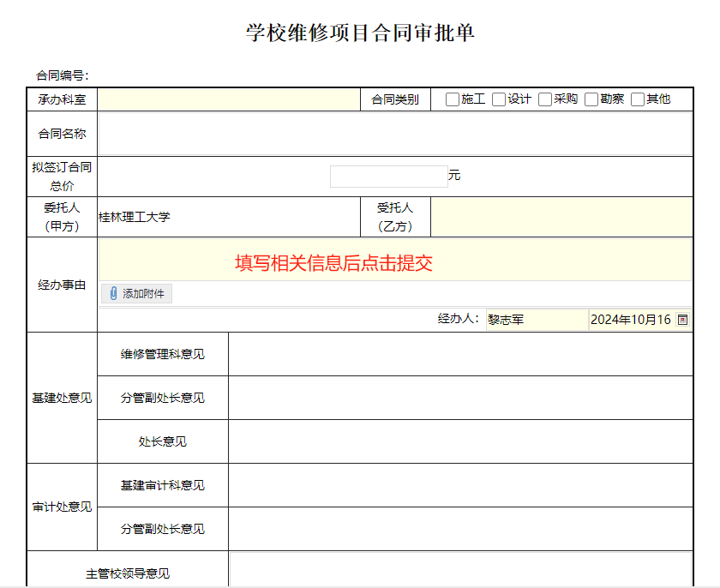
Task: Toggle the 其他 category checkbox
Action: pos(638,99)
